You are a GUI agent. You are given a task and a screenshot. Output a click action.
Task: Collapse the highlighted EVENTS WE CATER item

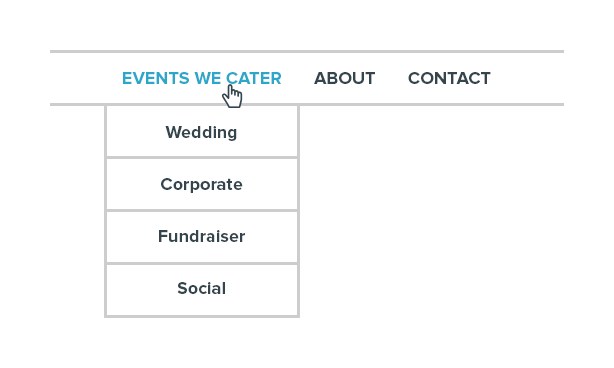[x=202, y=78]
